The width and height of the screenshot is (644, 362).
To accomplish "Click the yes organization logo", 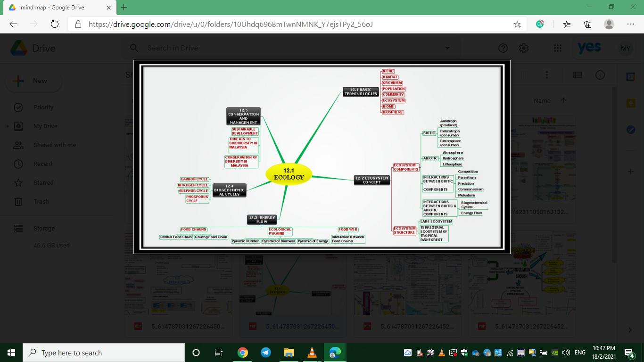I will (589, 48).
